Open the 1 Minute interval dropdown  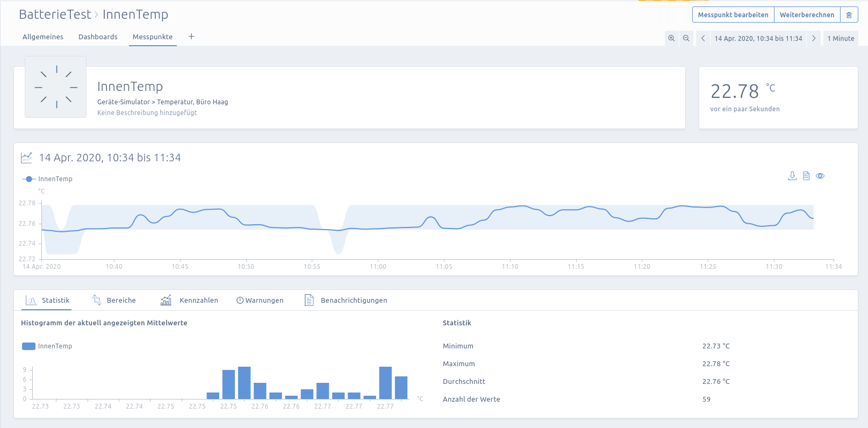click(841, 38)
